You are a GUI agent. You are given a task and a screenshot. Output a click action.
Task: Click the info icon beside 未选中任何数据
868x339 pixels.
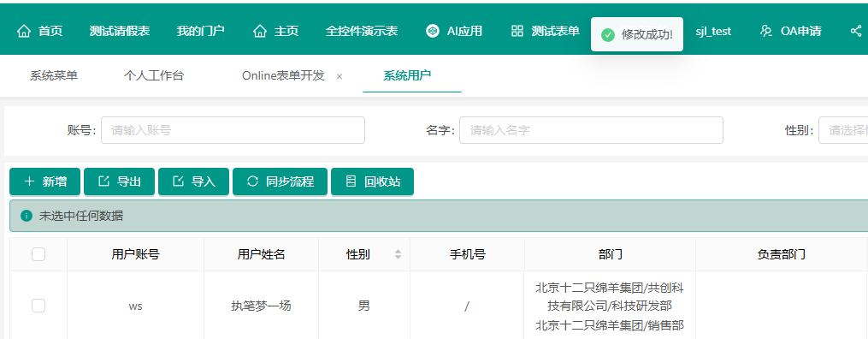point(26,216)
